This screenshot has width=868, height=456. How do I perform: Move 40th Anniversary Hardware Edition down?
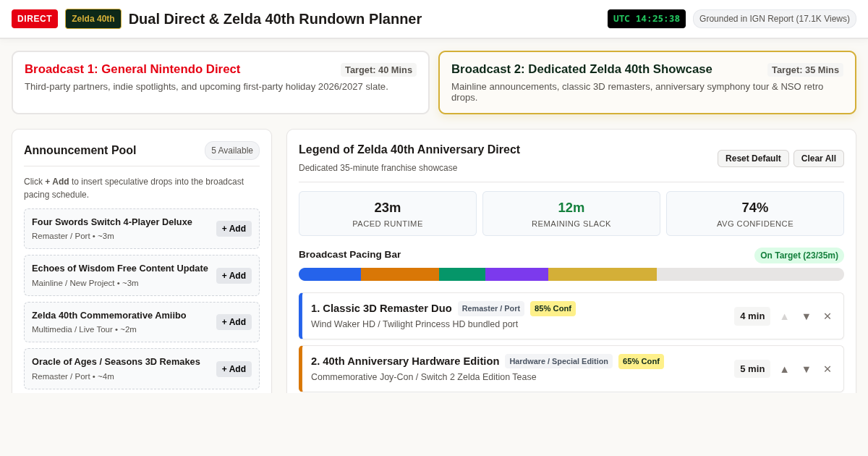pyautogui.click(x=806, y=369)
